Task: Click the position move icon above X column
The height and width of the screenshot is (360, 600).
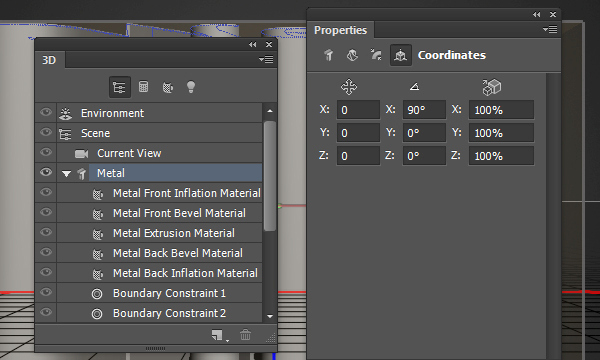Action: pos(349,87)
